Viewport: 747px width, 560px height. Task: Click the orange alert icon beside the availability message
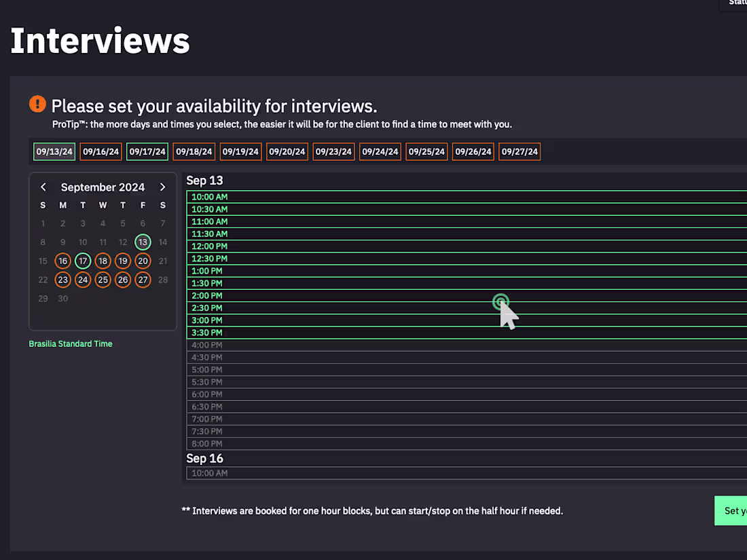[37, 104]
